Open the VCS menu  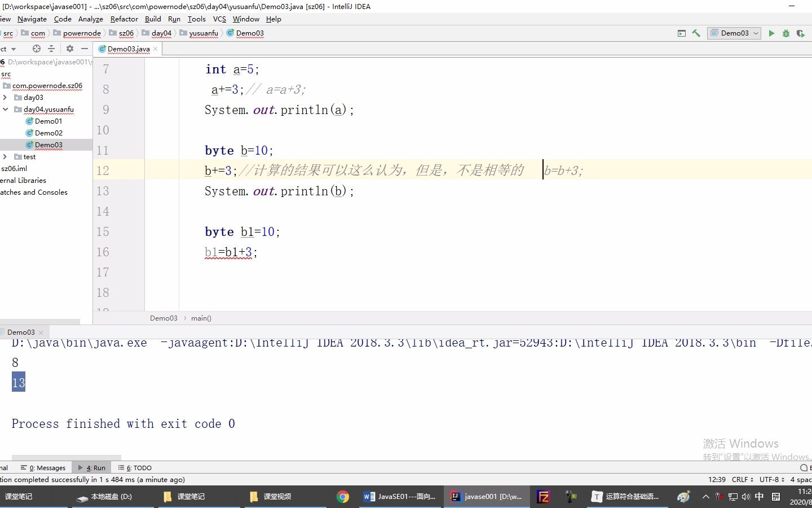[219, 19]
